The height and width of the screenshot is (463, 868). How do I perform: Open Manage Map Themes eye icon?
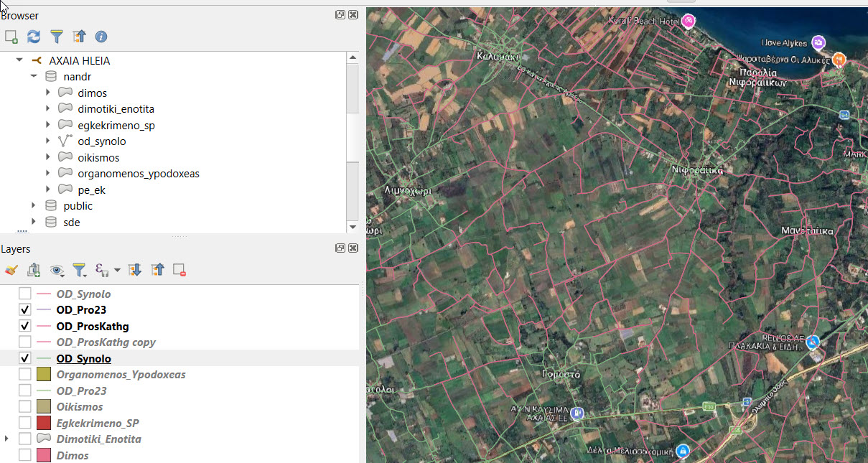[x=57, y=270]
